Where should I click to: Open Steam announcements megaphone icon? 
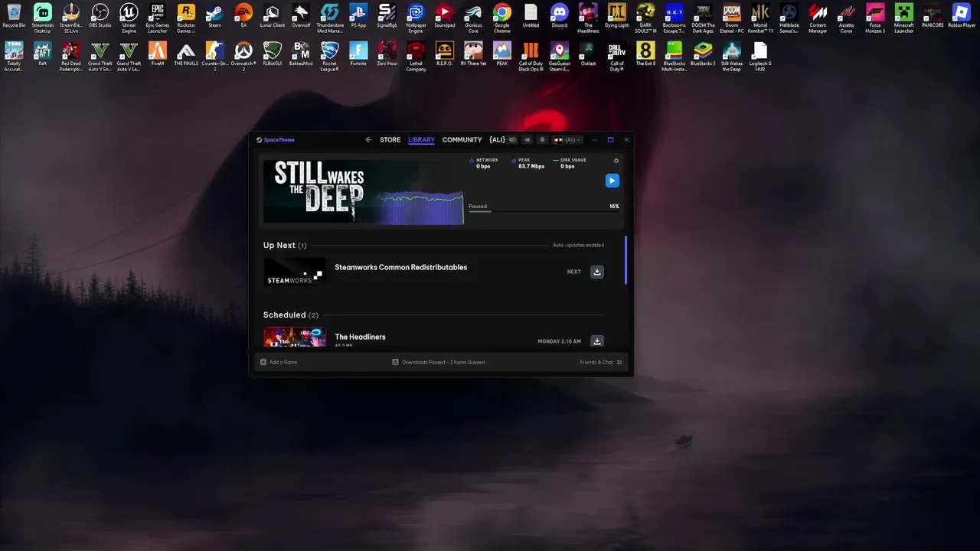click(x=527, y=140)
